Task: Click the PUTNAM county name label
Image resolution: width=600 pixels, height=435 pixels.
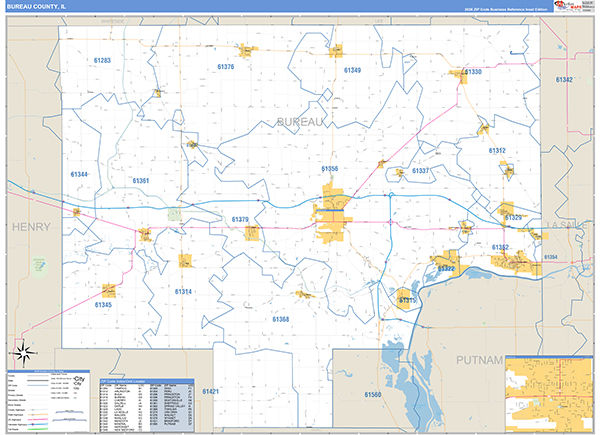Action: (x=479, y=360)
